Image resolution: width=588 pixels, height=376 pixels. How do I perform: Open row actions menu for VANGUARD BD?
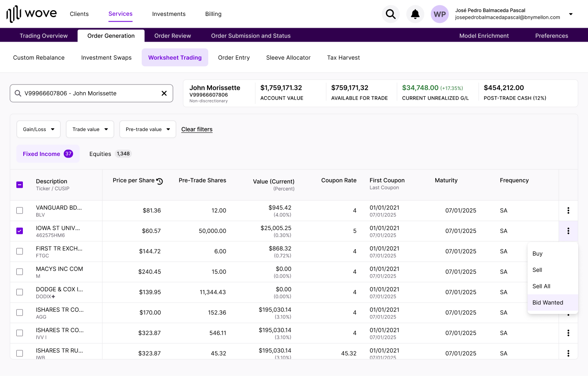568,211
